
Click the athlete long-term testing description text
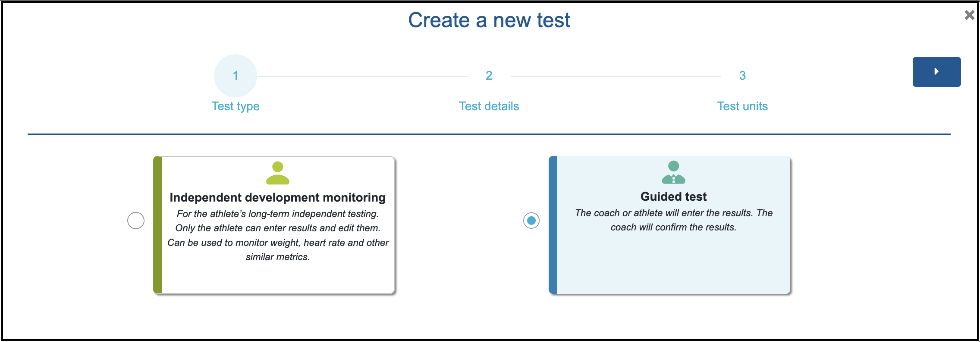pyautogui.click(x=278, y=235)
